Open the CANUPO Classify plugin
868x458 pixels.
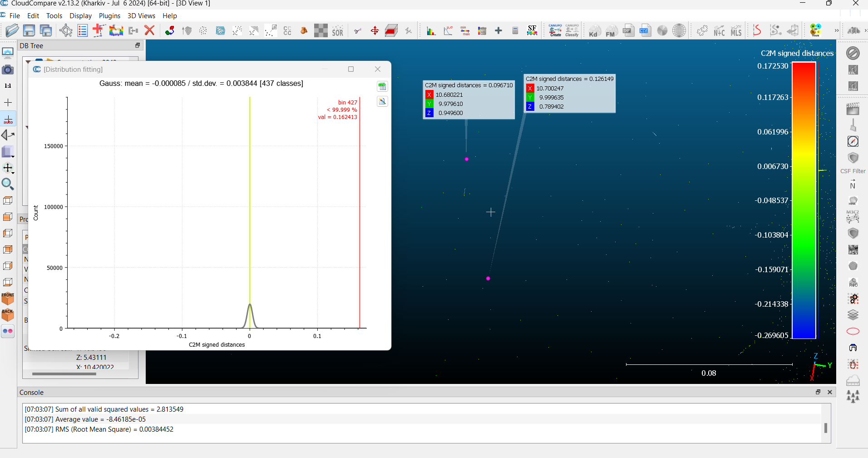pos(572,31)
